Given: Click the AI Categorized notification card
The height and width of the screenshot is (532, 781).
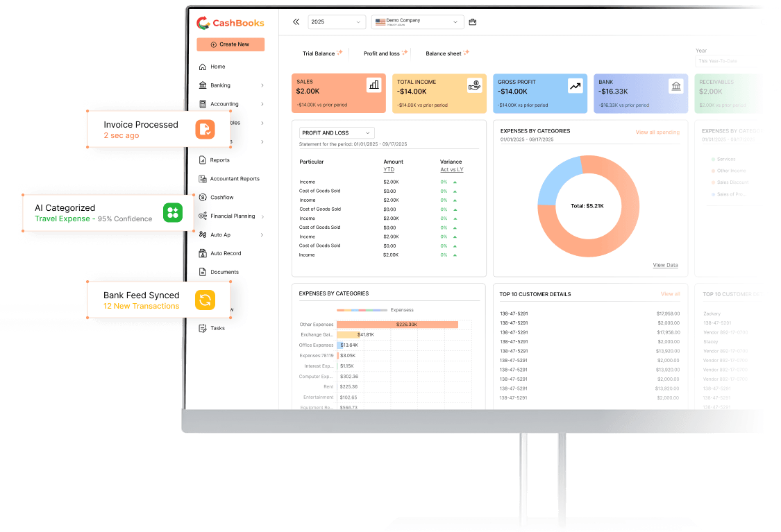Looking at the screenshot, I should [108, 212].
